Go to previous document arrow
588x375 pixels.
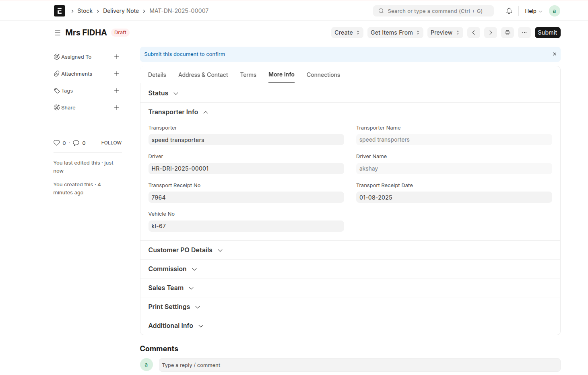473,33
